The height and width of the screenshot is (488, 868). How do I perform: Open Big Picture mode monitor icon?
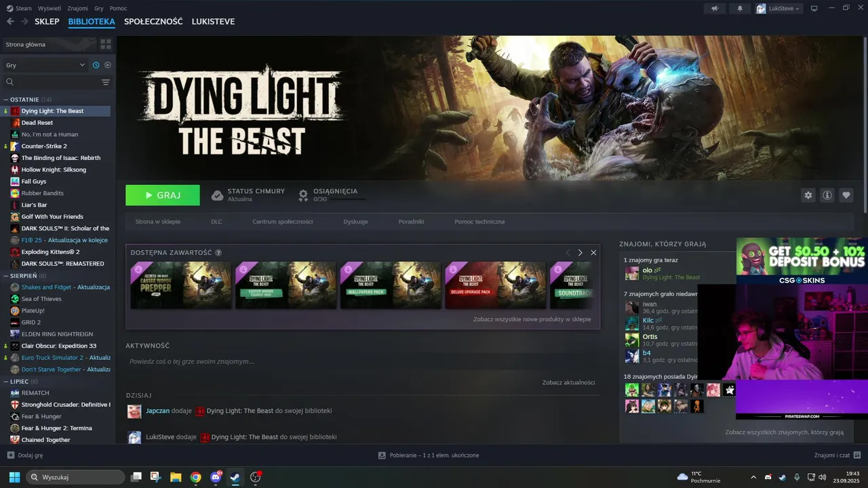coord(814,8)
